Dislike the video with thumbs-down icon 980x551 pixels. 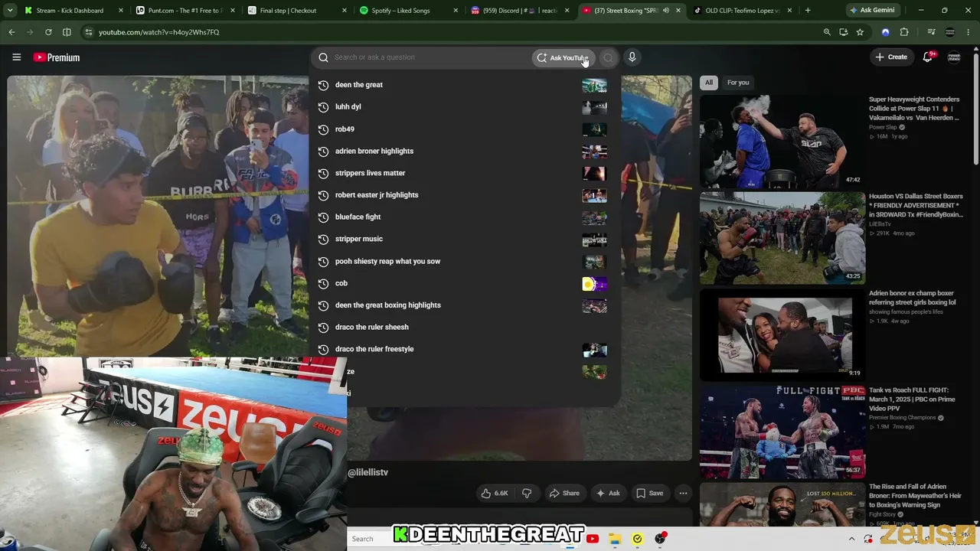527,494
